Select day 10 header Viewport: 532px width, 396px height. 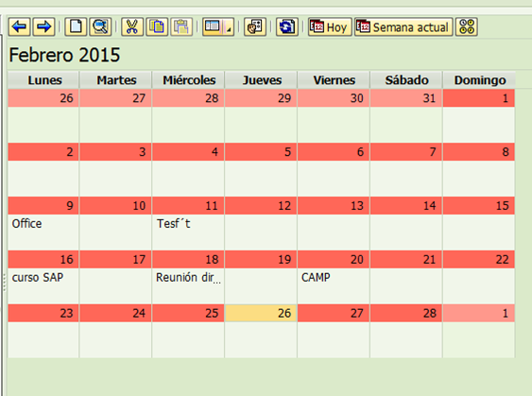pyautogui.click(x=115, y=206)
